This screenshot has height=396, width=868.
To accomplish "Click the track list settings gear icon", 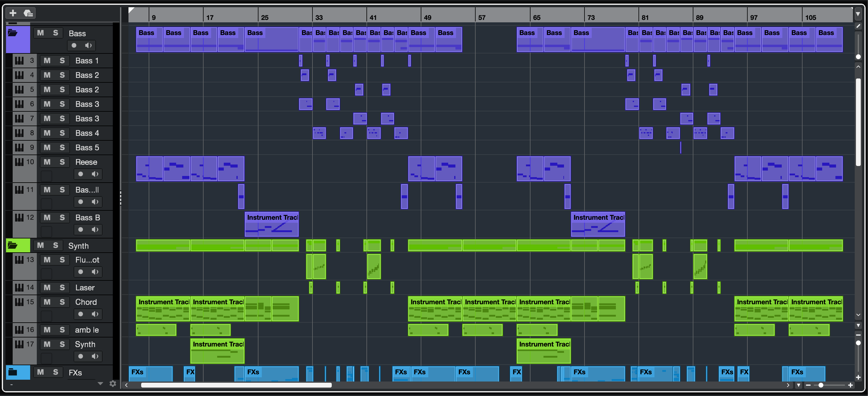I will point(113,384).
